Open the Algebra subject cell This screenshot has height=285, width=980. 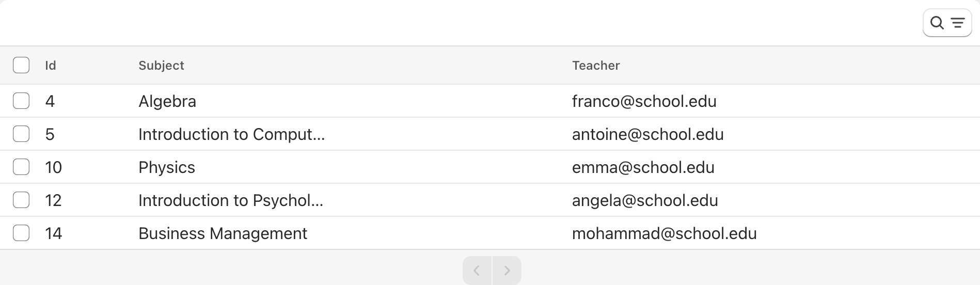pos(167,101)
